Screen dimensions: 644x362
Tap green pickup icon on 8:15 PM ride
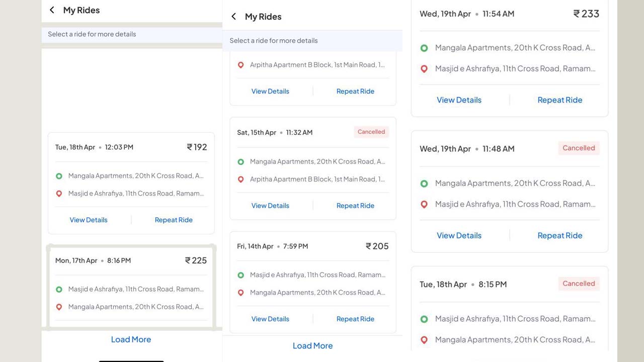pyautogui.click(x=424, y=319)
